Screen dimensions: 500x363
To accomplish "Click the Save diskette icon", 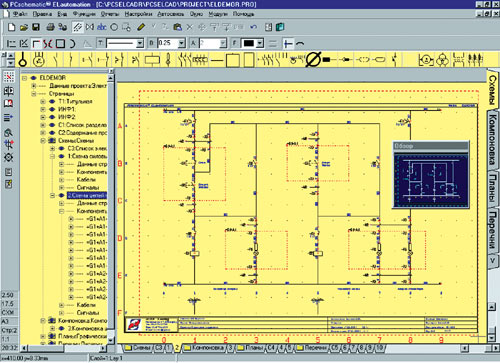I will [36, 27].
